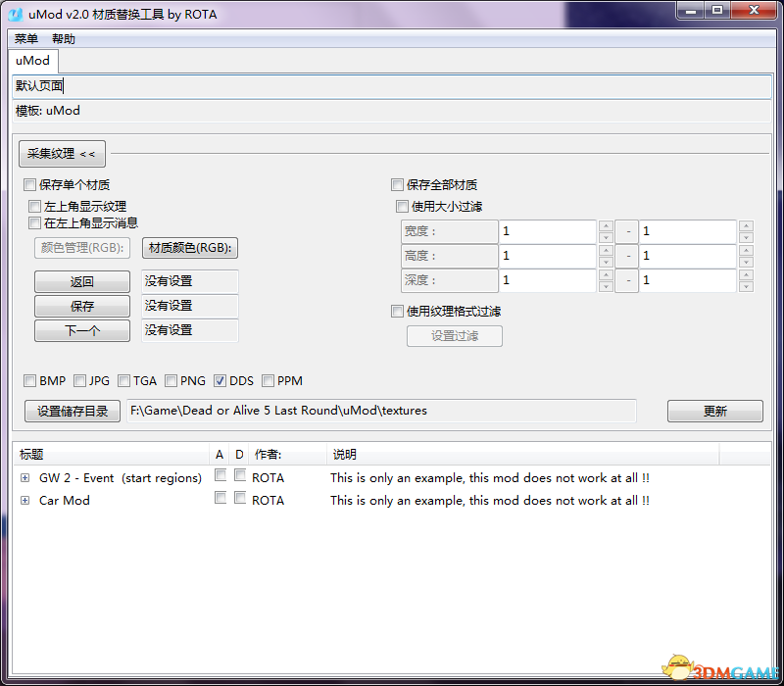
Task: Decrease 高度 maximum with down arrow
Action: (x=746, y=262)
